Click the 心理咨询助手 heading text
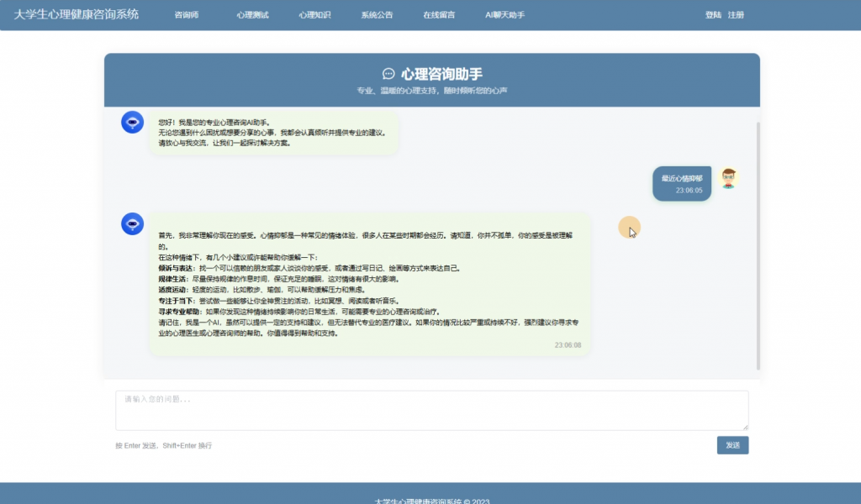The image size is (861, 504). pyautogui.click(x=441, y=73)
